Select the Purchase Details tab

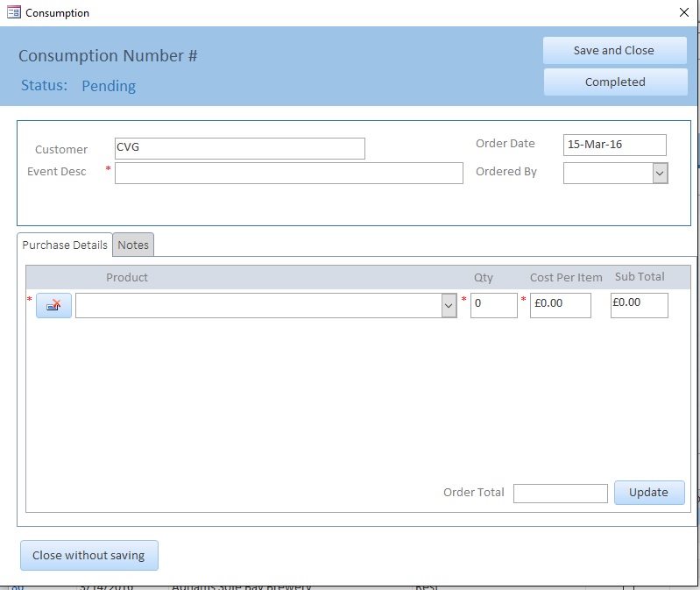pos(65,245)
